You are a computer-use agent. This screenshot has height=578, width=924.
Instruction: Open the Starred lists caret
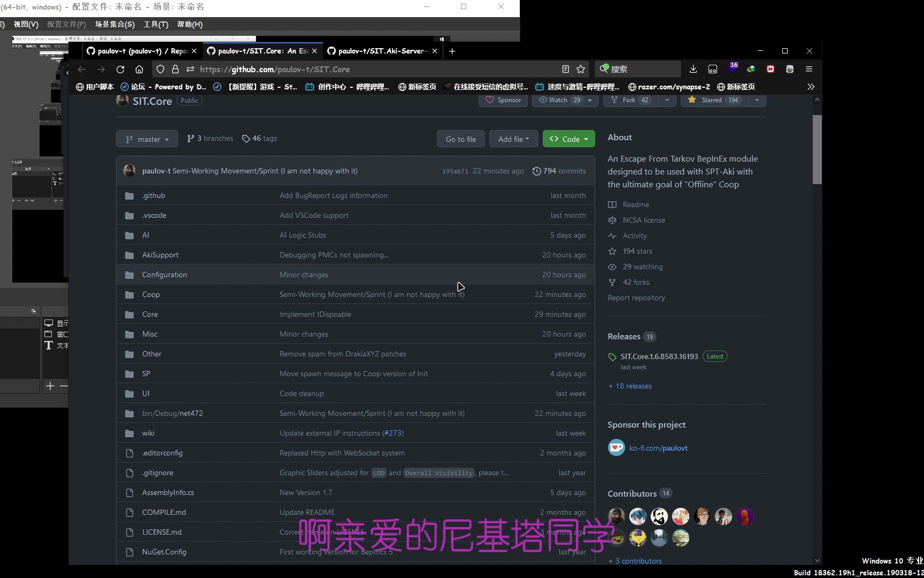(757, 100)
